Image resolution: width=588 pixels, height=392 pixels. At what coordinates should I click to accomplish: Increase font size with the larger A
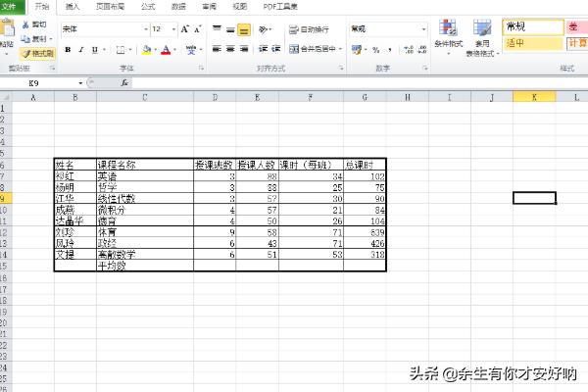tap(184, 29)
